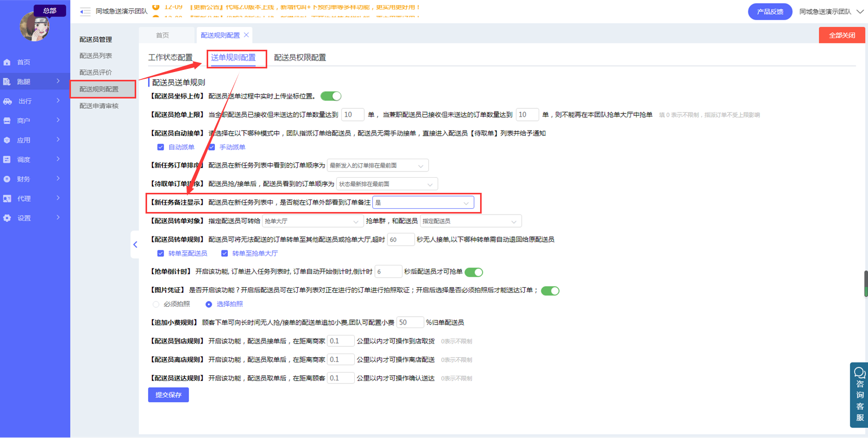Screen dimensions: 868x438
Task: Open the 首页 page tab
Action: [163, 35]
